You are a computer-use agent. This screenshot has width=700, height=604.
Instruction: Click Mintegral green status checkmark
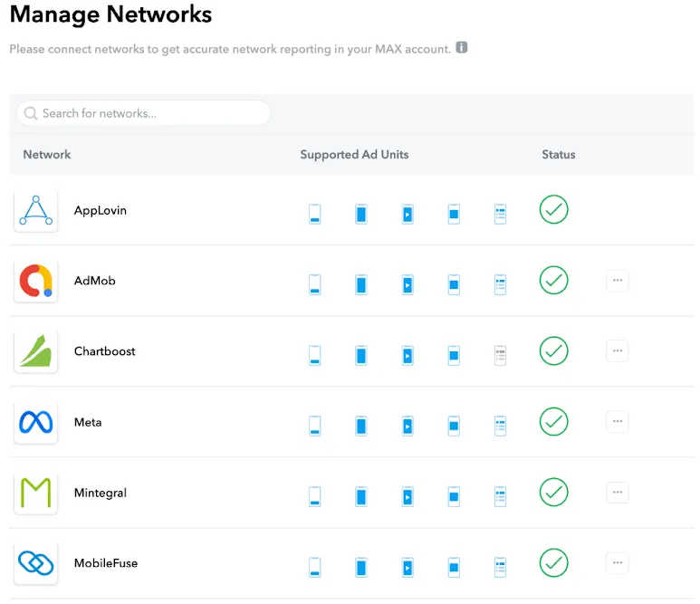click(x=553, y=492)
